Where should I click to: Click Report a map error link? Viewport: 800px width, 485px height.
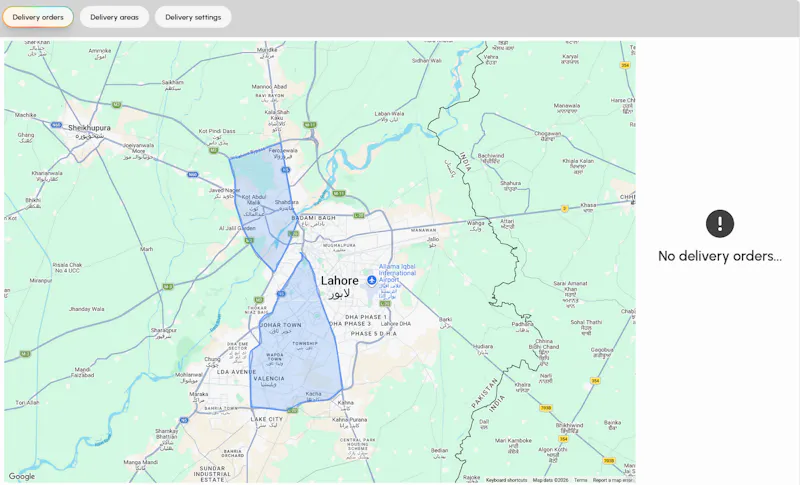tap(613, 480)
